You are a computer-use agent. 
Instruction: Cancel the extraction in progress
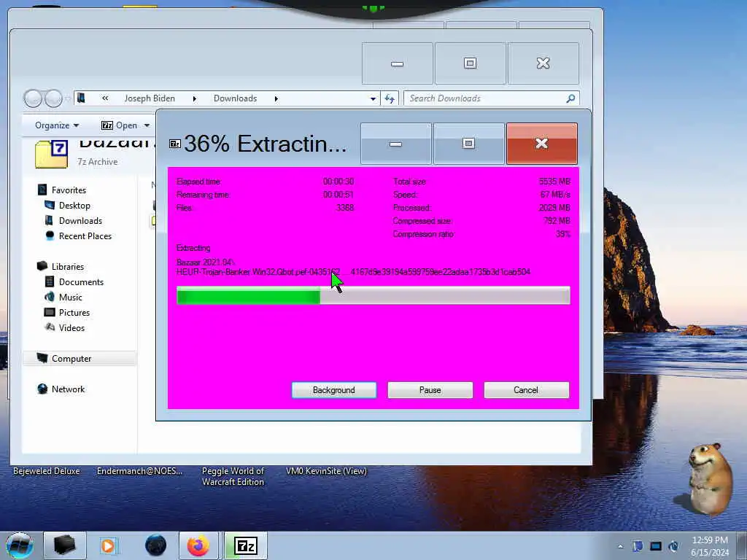point(527,390)
